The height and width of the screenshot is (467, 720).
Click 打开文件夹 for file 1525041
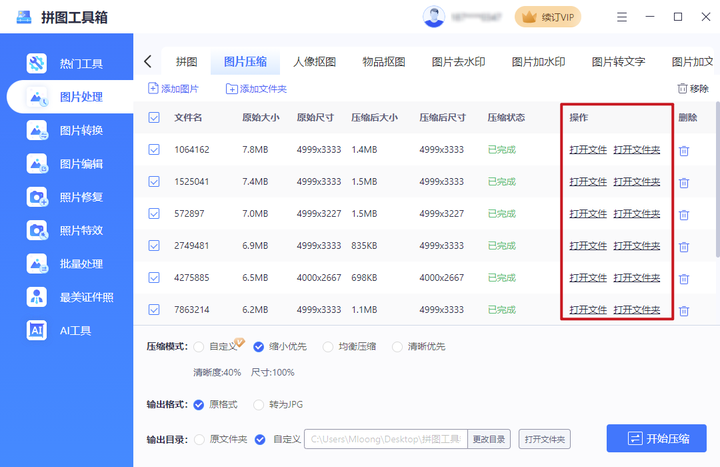[x=637, y=182]
